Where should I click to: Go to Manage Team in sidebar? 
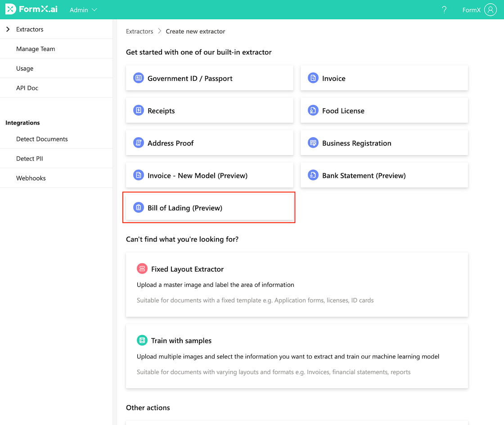click(x=36, y=49)
